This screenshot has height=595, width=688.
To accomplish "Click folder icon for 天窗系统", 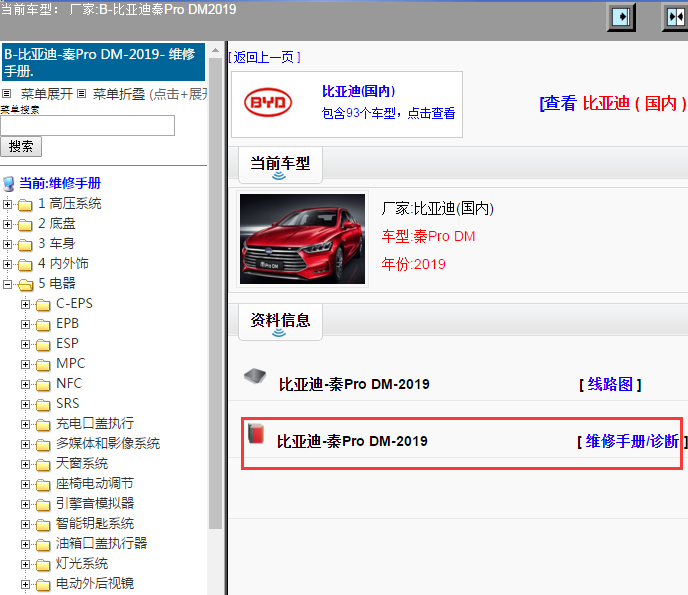I will tap(43, 465).
